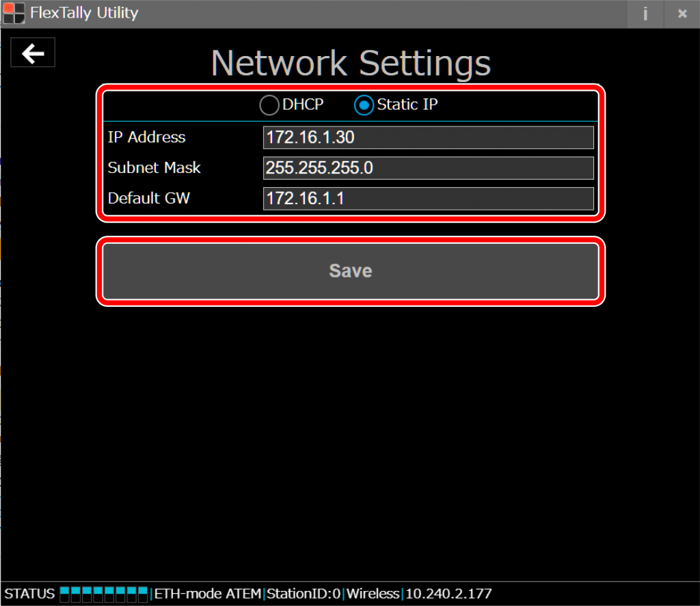Click StationID:0 in the status bar
The image size is (700, 606).
304,594
